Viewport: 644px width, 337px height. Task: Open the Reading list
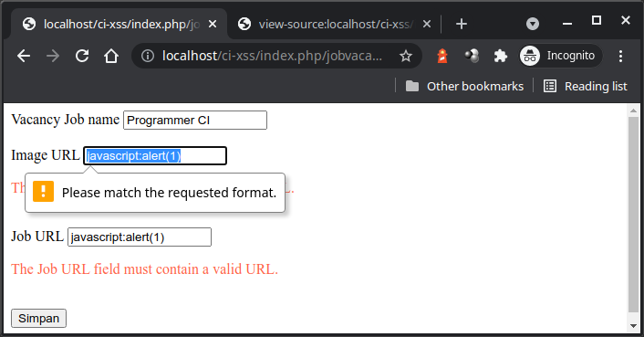click(586, 86)
